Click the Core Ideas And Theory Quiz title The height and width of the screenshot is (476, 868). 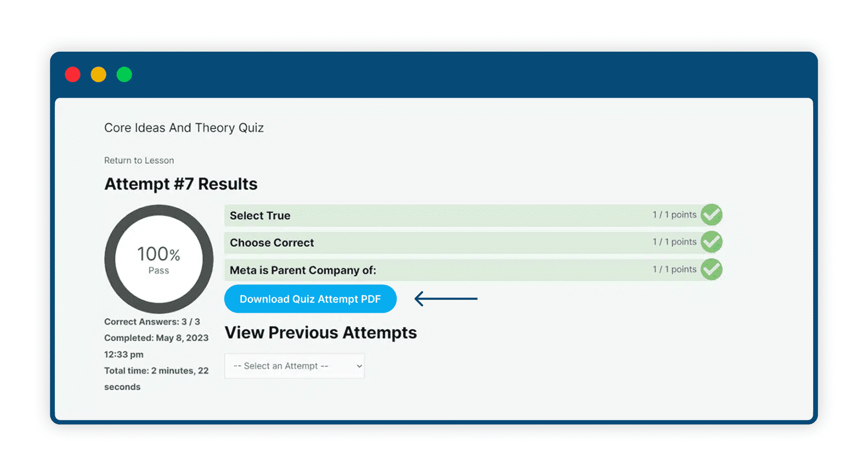pyautogui.click(x=184, y=128)
